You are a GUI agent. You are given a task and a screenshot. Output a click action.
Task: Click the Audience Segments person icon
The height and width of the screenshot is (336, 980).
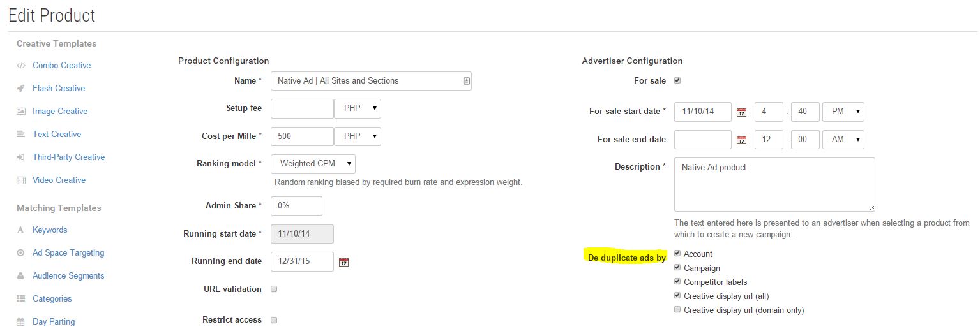21,275
